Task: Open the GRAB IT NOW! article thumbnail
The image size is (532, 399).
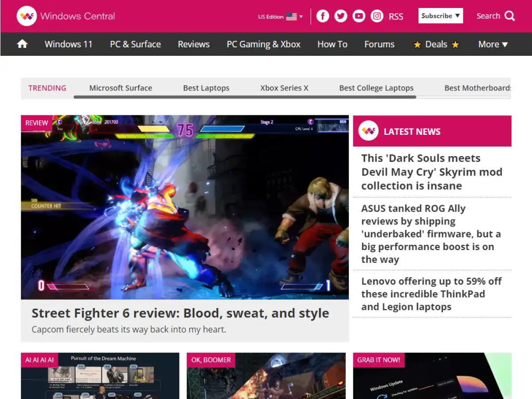Action: click(x=432, y=376)
